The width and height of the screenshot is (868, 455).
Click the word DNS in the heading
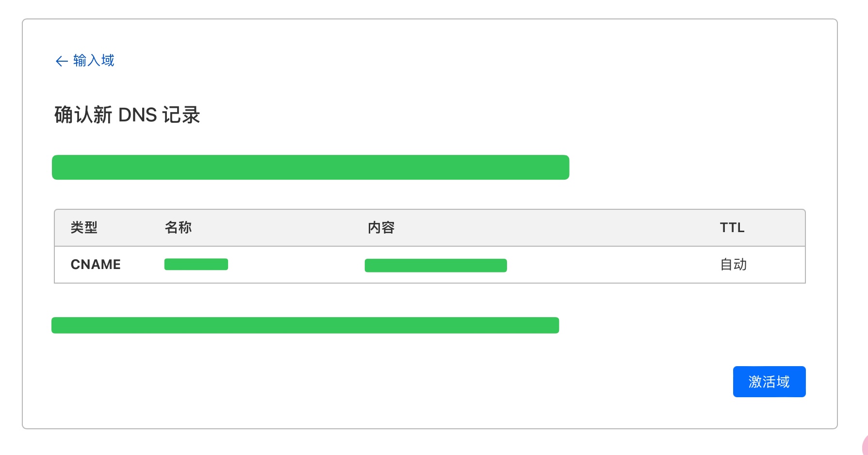coord(138,115)
